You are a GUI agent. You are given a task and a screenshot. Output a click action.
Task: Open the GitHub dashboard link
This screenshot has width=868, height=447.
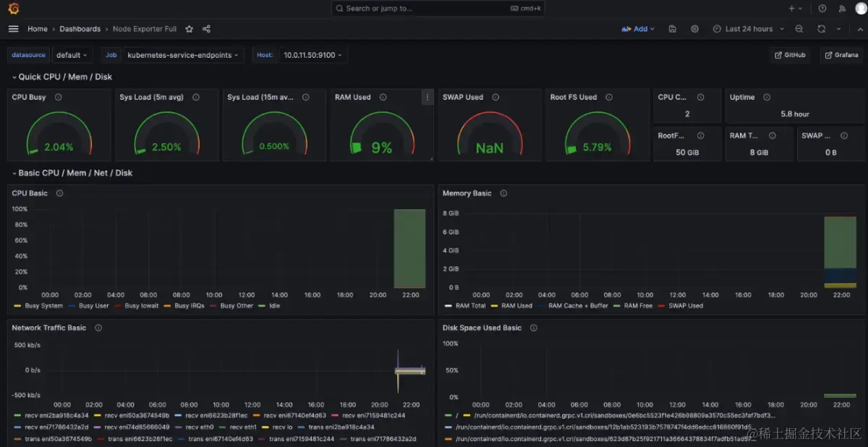coord(790,55)
